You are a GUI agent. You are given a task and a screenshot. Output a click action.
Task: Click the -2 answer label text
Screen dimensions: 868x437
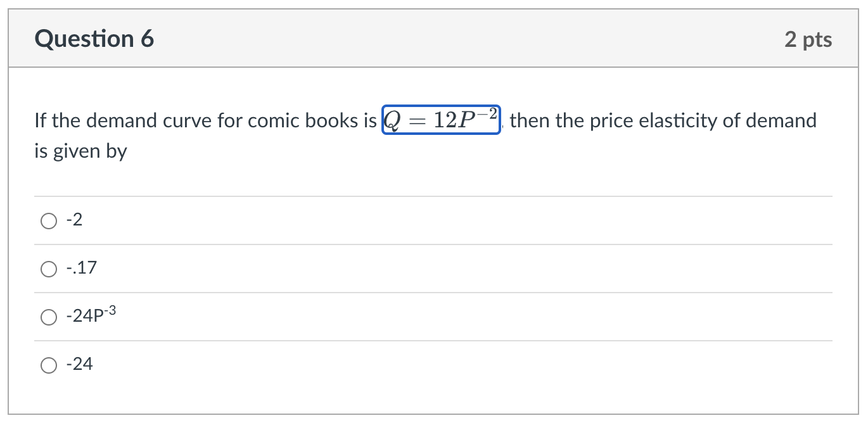[x=72, y=219]
